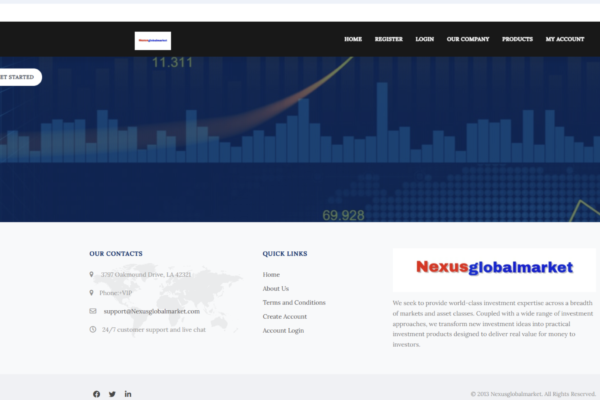The width and height of the screenshot is (600, 400).
Task: Click the Phone:+VIP text
Action: [116, 293]
